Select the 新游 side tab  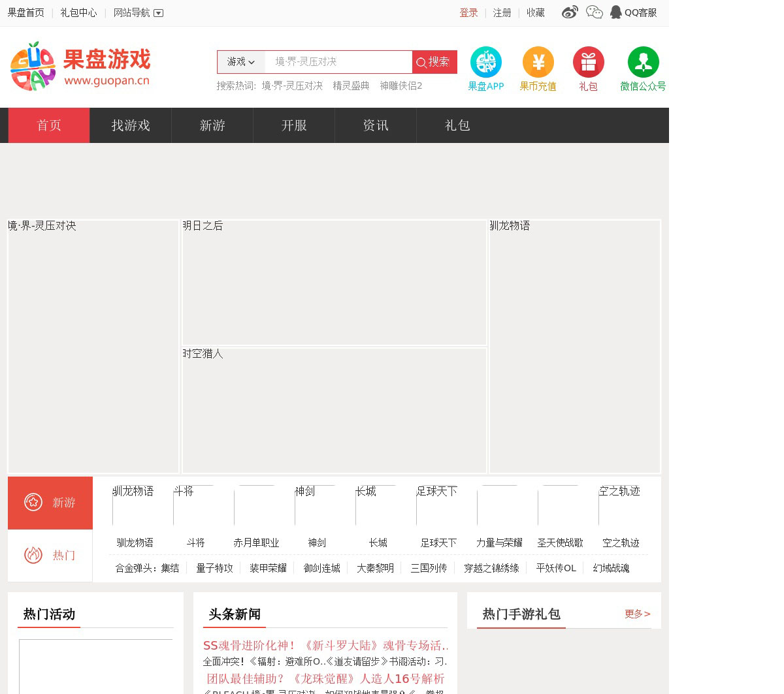point(50,503)
